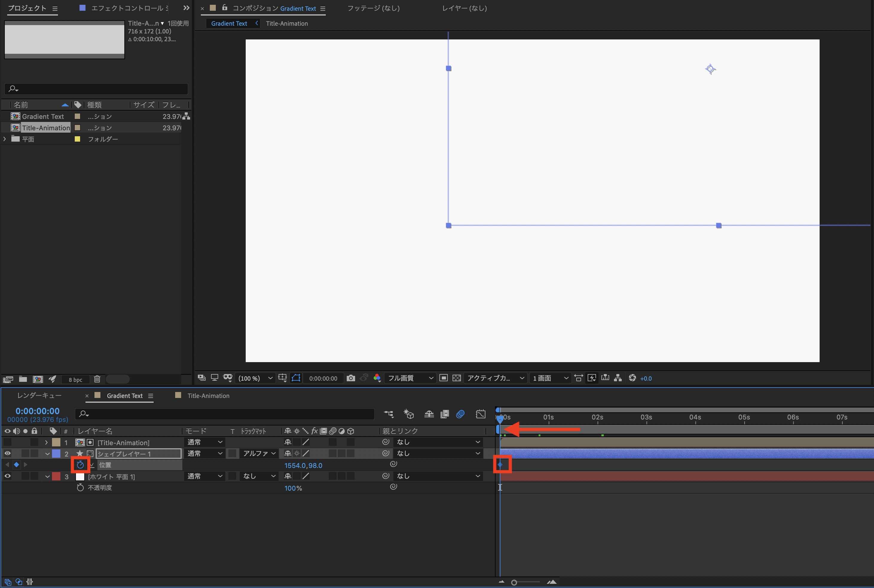Take snapshot with camera icon
Screen dimensions: 874x588
[351, 378]
